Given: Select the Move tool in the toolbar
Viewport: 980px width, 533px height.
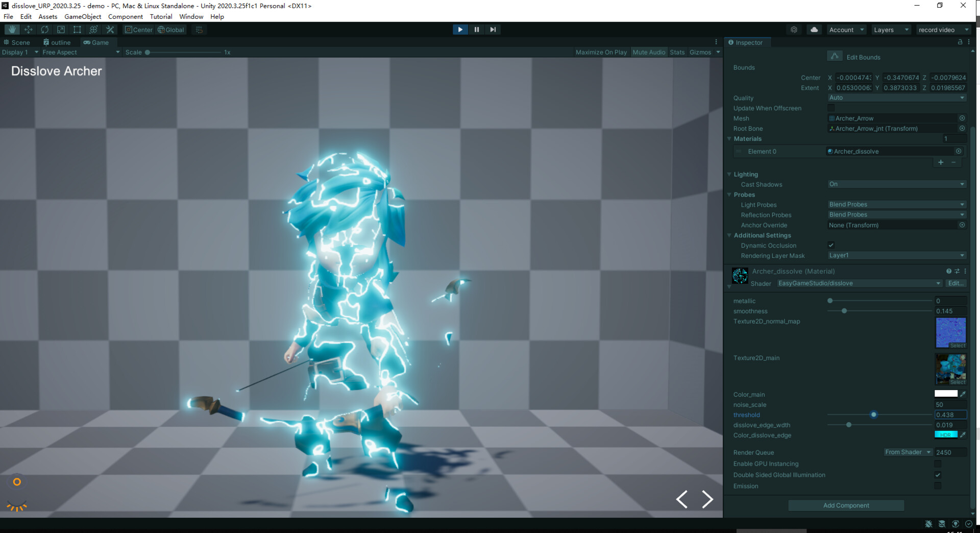Looking at the screenshot, I should coord(29,29).
